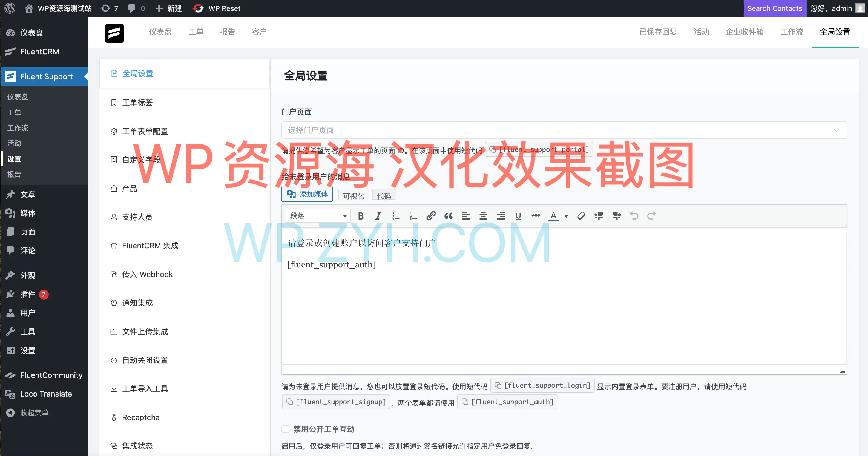Apply strikethrough formatting

click(x=536, y=216)
